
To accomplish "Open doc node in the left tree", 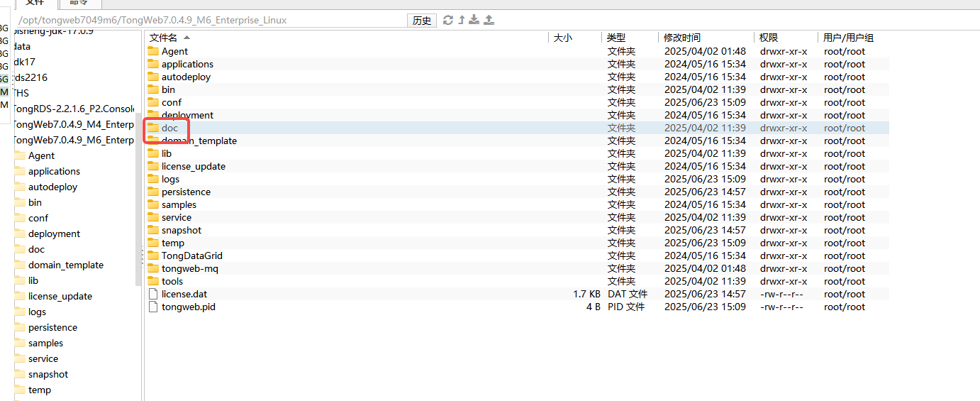I will tap(36, 249).
